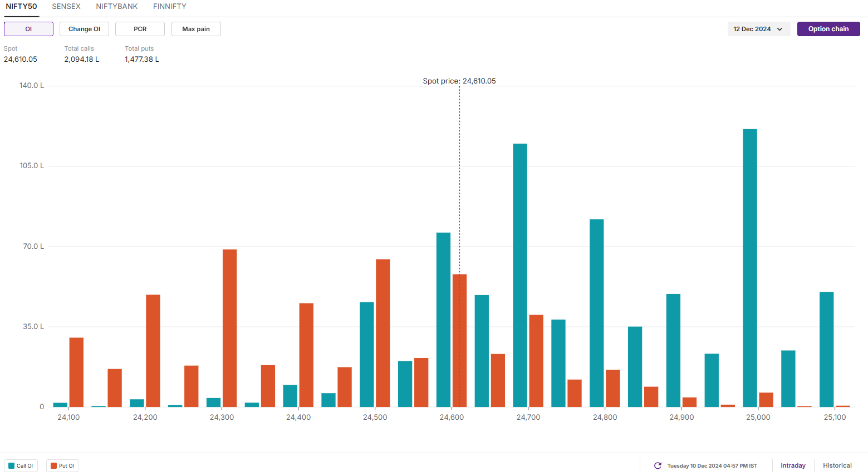Open the Option chain button
Image resolution: width=868 pixels, height=476 pixels.
pyautogui.click(x=828, y=29)
